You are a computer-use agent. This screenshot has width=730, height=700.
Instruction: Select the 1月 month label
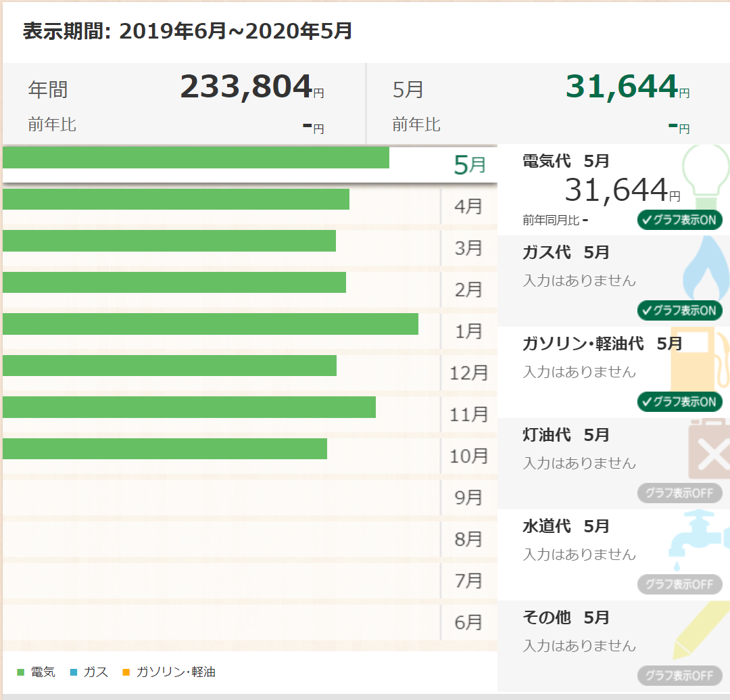pos(468,331)
